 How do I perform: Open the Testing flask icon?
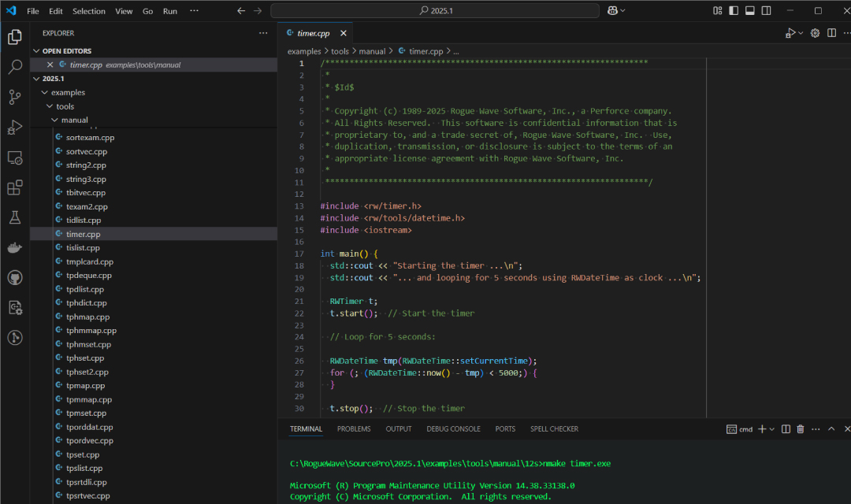14,217
